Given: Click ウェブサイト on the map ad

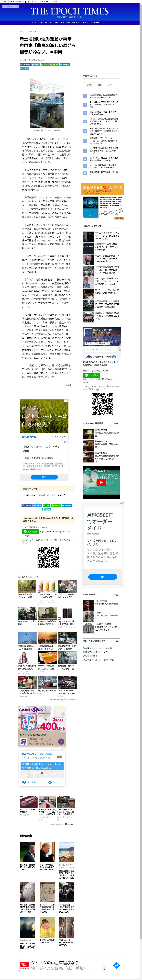Looking at the screenshot, I should click(31, 782).
